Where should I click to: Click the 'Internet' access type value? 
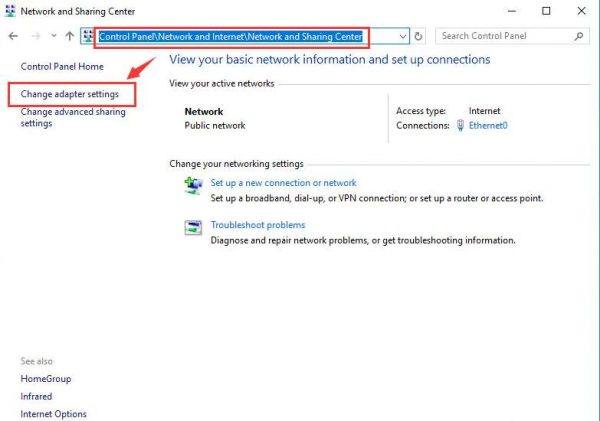(x=484, y=111)
